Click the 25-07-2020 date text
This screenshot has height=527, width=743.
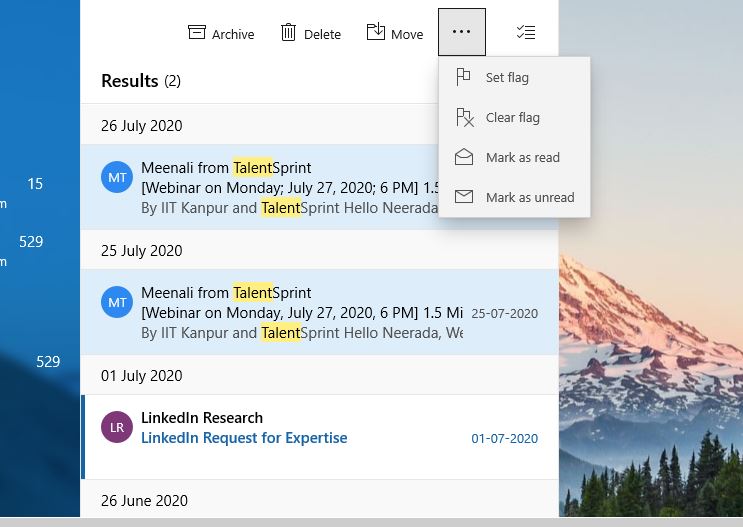(x=505, y=314)
